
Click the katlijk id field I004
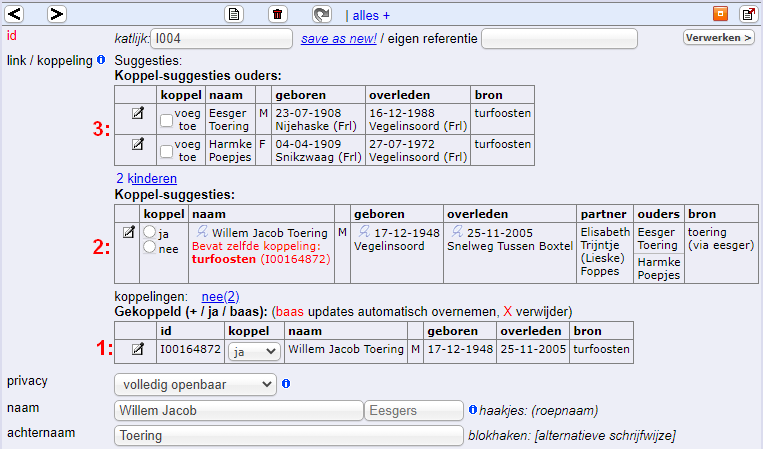[221, 38]
